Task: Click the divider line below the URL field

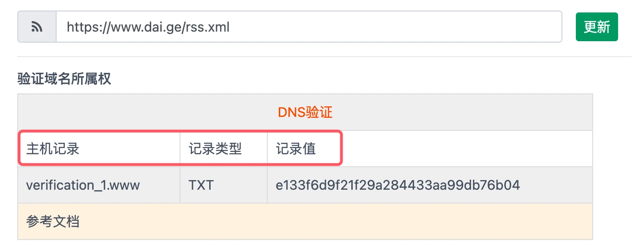Action: tap(324, 57)
